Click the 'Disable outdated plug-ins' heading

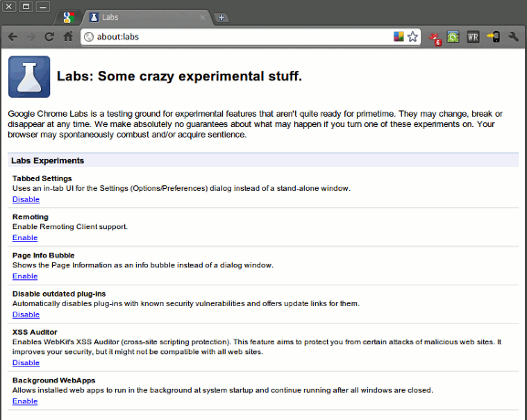tap(59, 294)
